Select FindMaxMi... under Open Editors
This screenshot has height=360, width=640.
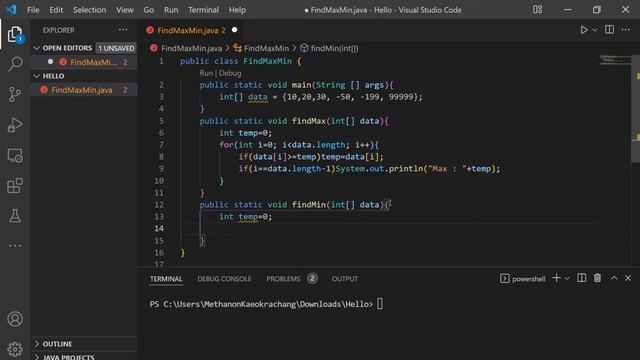(x=93, y=62)
